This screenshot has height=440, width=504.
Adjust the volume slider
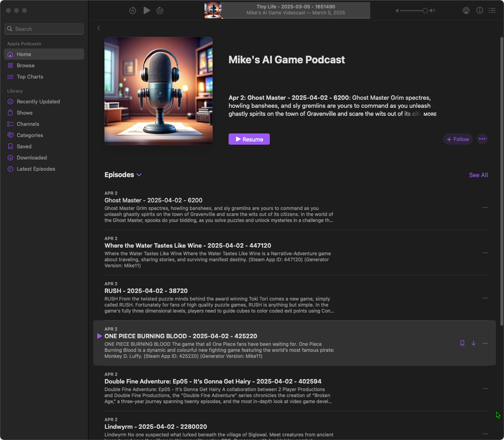click(x=414, y=11)
